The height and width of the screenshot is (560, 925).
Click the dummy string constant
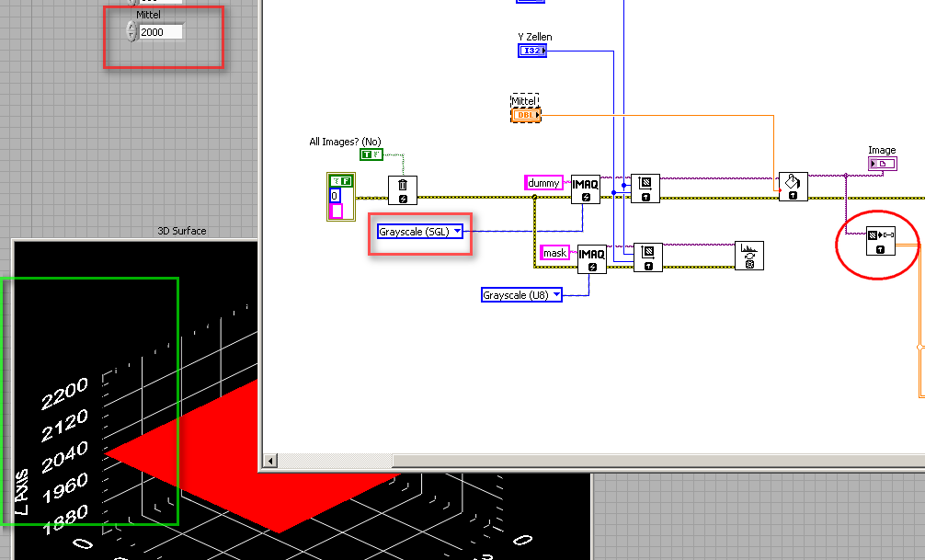543,183
